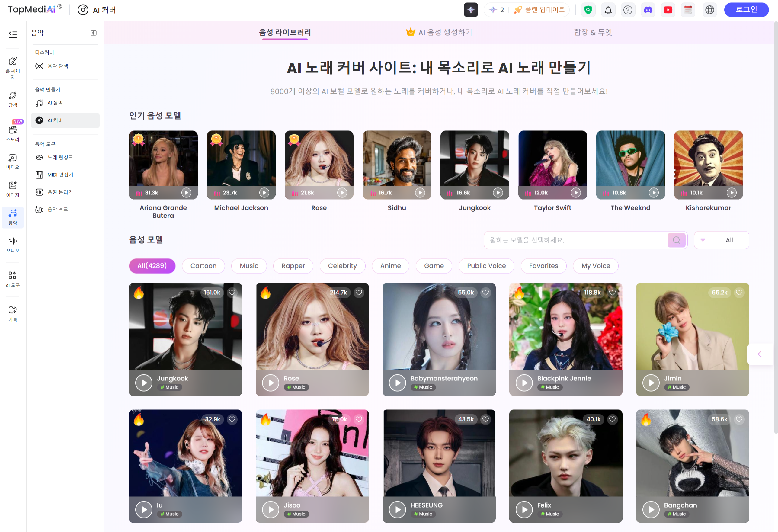Screen dimensions: 778x532
Task: Favorite the Jungkook model card heart
Action: tap(232, 293)
